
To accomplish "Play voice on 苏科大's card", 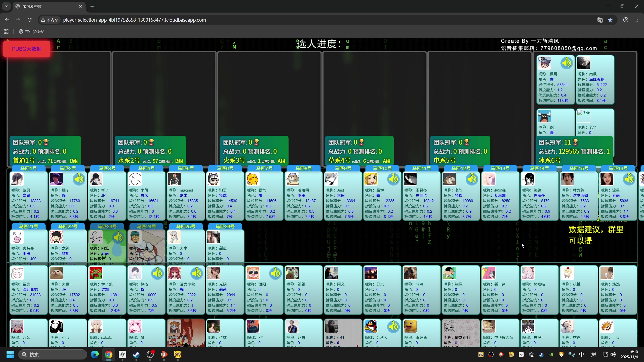I will coord(393,326).
